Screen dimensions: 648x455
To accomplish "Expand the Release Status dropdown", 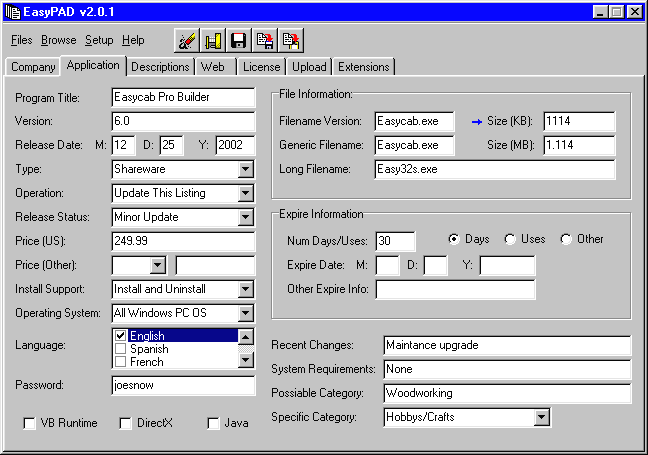I will pos(245,217).
